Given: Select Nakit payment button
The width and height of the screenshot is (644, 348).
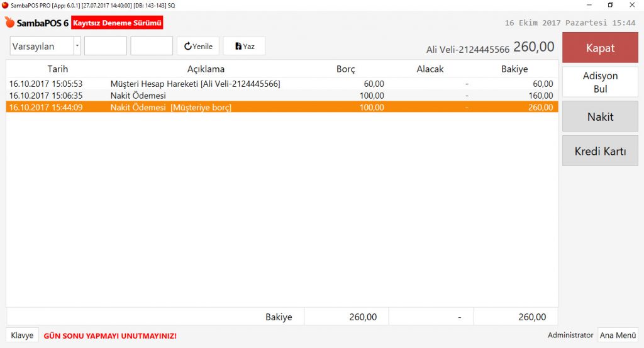Looking at the screenshot, I should (599, 116).
